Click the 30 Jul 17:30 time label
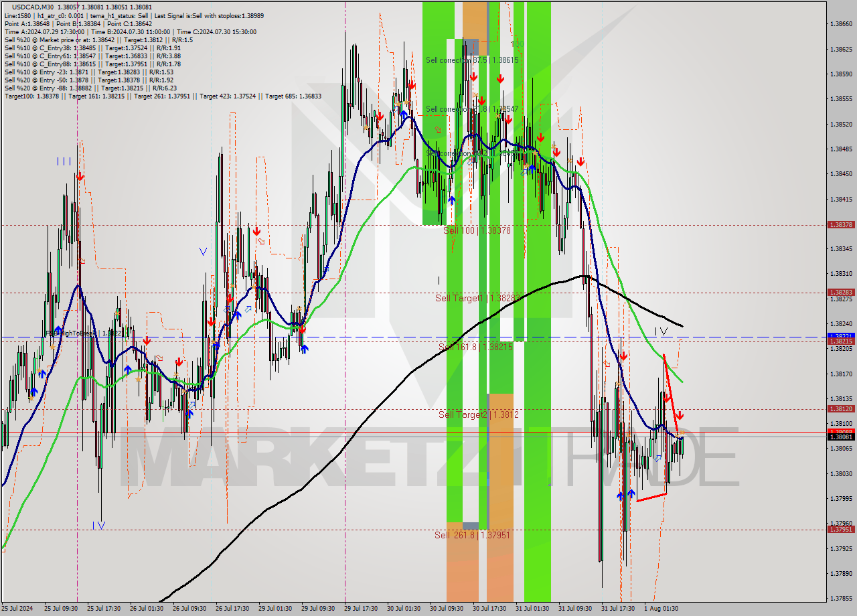This screenshot has height=616, width=857. coord(489,609)
